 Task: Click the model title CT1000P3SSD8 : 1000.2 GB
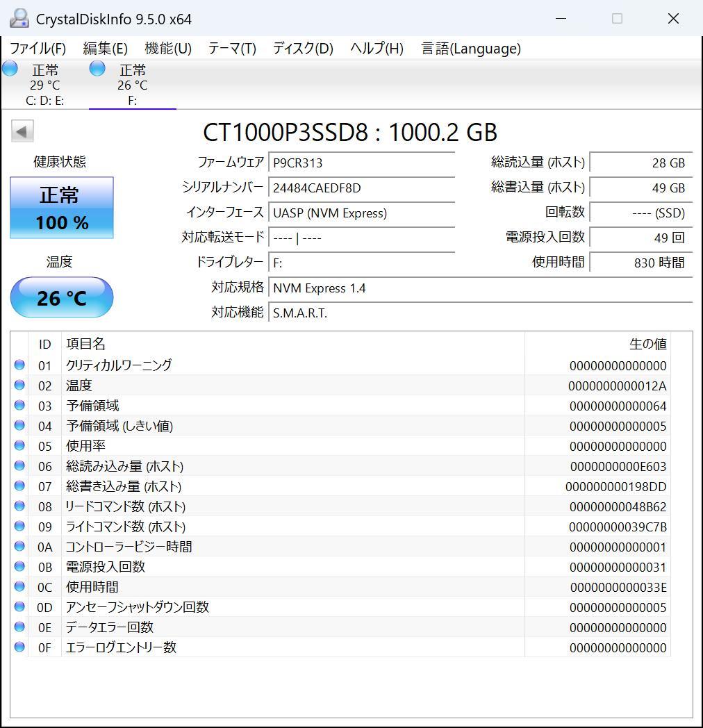click(x=350, y=132)
